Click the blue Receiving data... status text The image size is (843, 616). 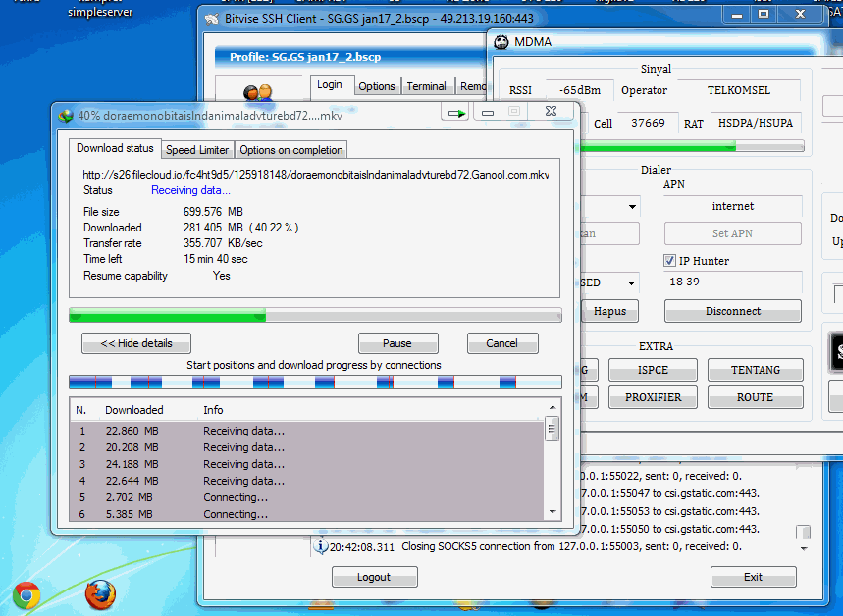click(190, 190)
